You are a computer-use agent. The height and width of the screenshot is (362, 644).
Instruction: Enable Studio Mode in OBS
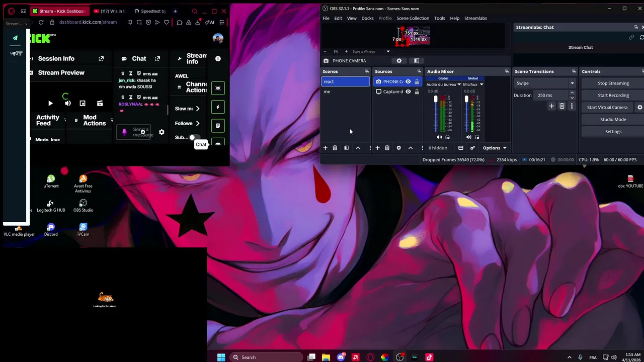tap(613, 120)
